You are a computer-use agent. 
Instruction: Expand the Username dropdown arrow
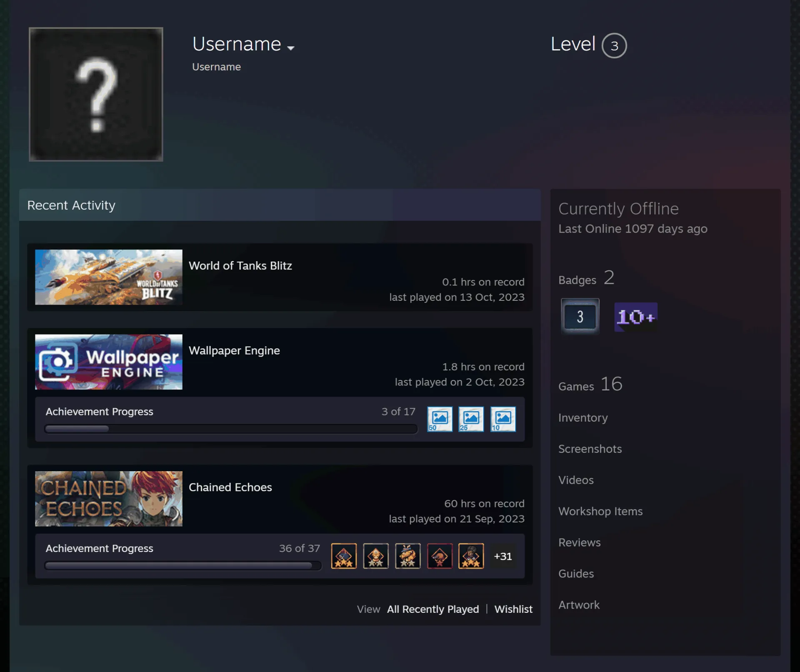tap(291, 48)
